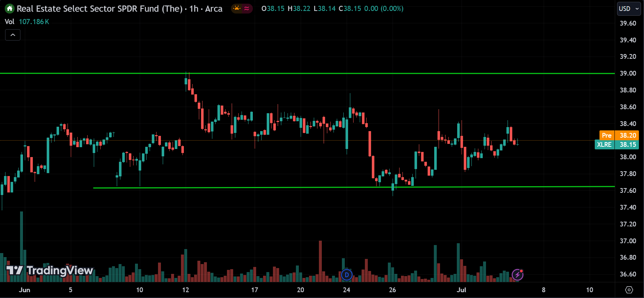This screenshot has height=298, width=644.
Task: Click the Real Estate Select Sector SPDR Fund title
Action: pos(100,9)
